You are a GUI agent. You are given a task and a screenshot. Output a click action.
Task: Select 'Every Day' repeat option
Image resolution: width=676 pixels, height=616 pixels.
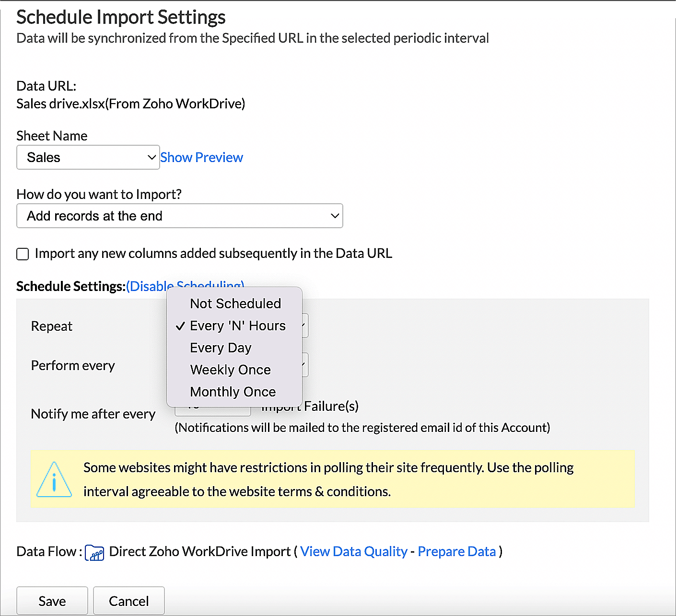tap(221, 348)
